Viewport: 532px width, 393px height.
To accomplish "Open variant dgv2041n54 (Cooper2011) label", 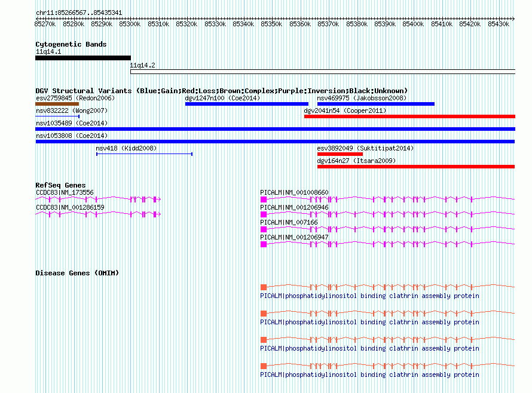I will tap(345, 110).
